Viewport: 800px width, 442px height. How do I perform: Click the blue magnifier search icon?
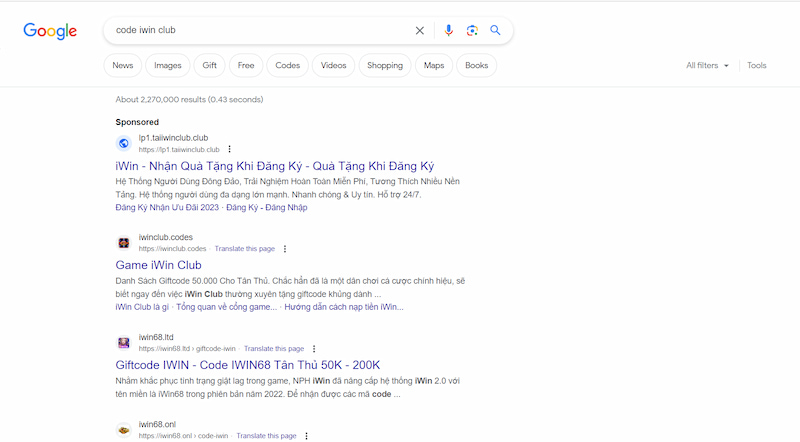pos(495,31)
